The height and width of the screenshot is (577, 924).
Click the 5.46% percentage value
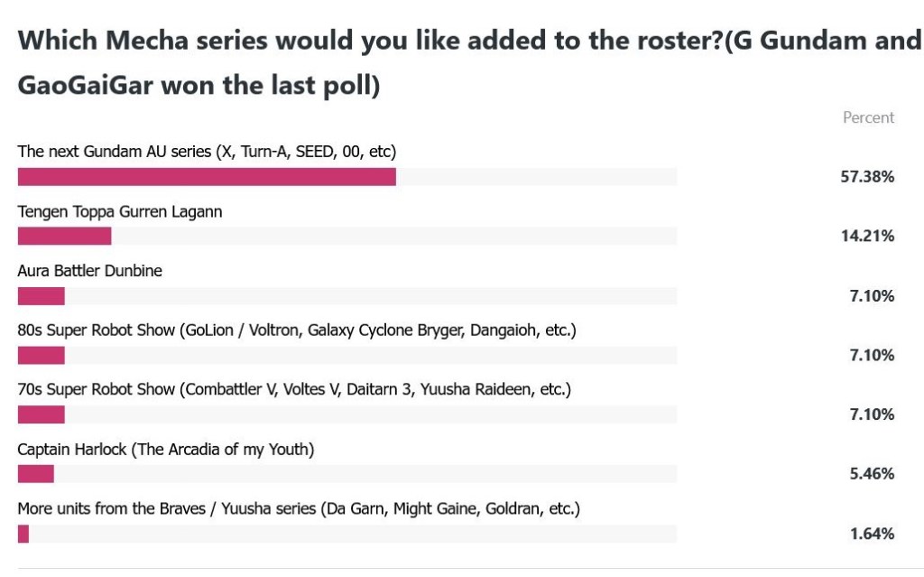click(x=872, y=474)
